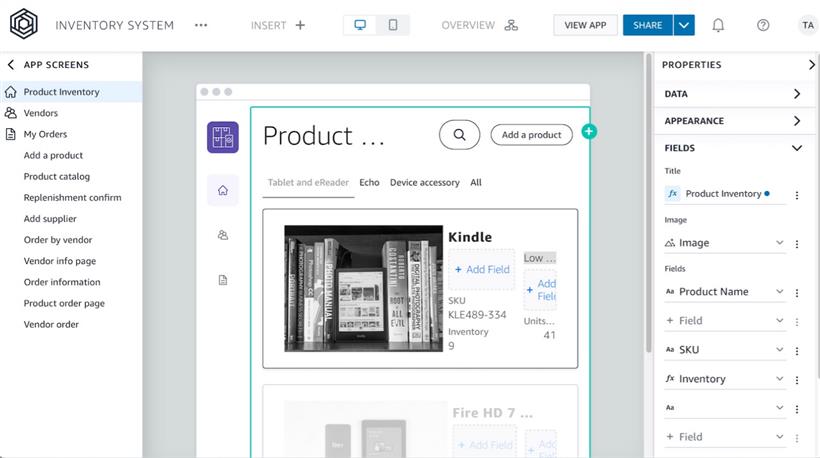Click the purple inventory app logo
The image size is (820, 458).
click(223, 137)
